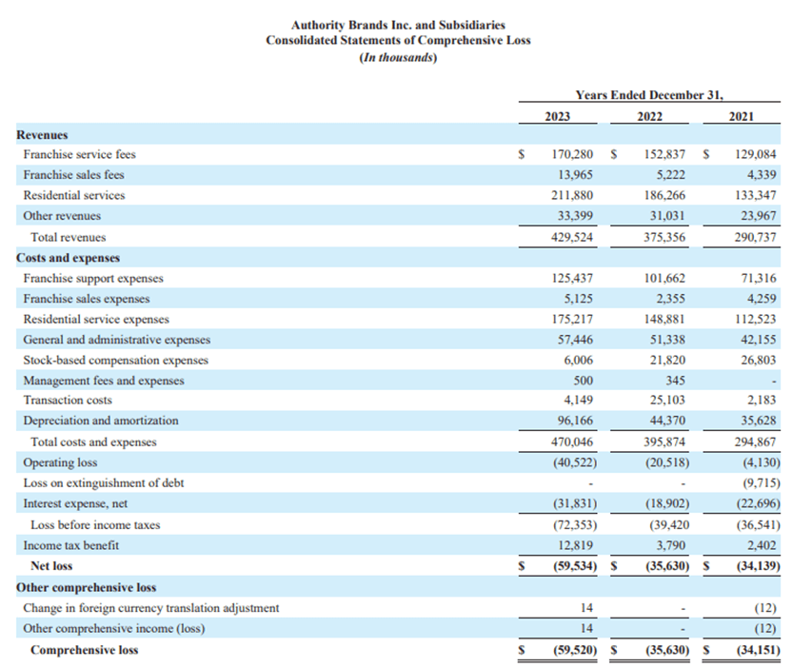
Task: Click the 'Consolidated Statements of Comprehensive Loss' title
Action: pos(398,40)
